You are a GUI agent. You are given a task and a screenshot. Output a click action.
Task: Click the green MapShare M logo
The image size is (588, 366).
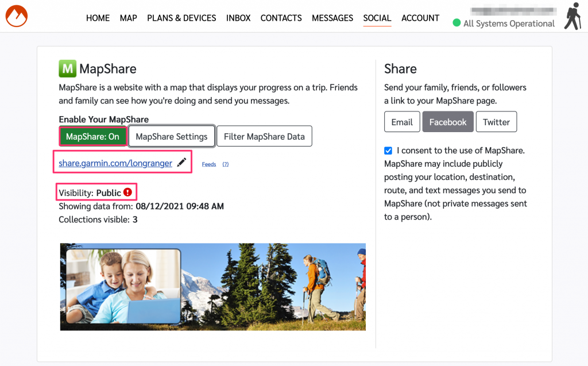tap(67, 69)
